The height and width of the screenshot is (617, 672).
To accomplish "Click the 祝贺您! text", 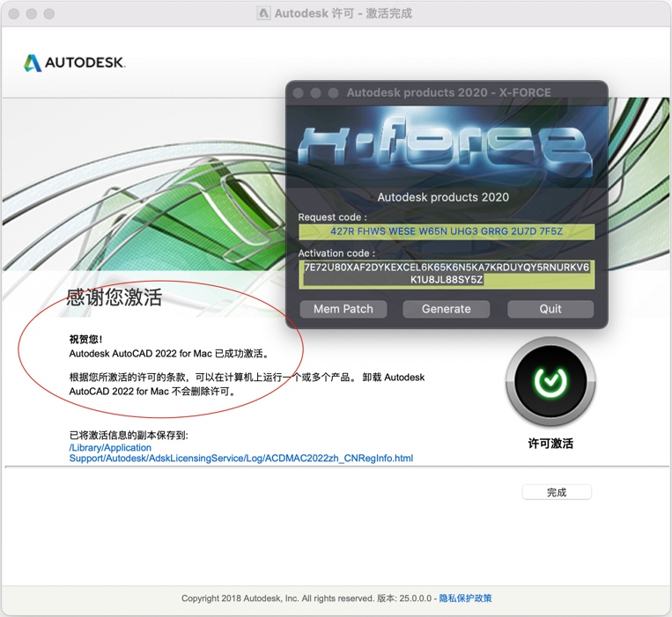I will click(x=85, y=340).
